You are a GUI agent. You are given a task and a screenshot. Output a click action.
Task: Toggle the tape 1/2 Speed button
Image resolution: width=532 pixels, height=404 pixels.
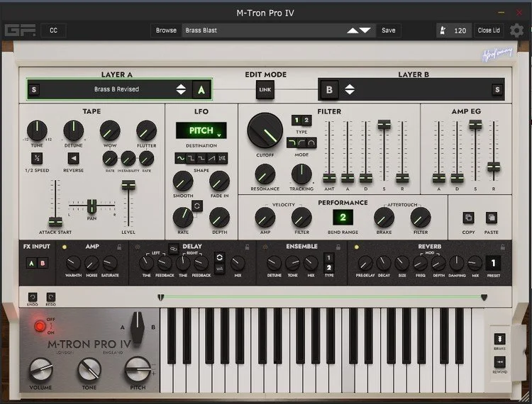37,158
